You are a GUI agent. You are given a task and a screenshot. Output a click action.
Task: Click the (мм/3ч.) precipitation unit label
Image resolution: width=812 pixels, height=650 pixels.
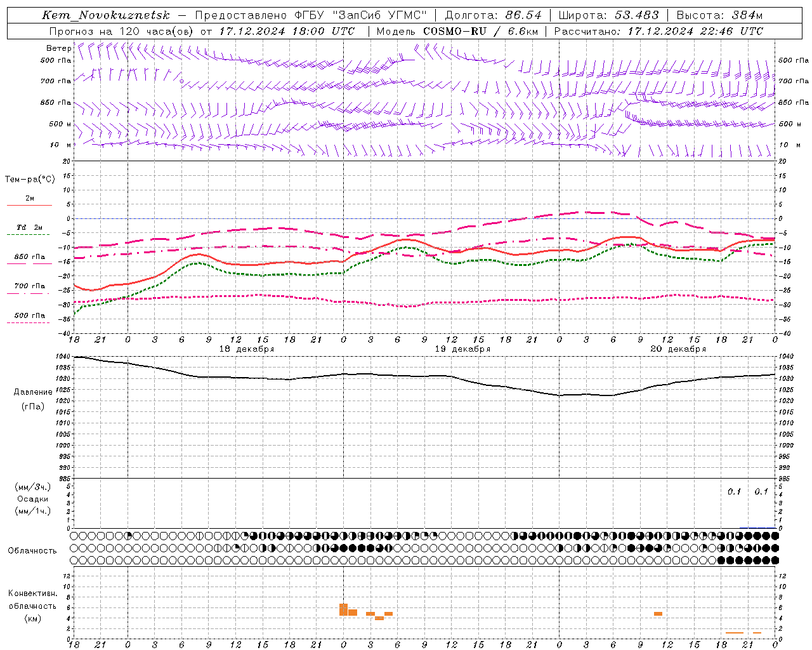point(33,487)
